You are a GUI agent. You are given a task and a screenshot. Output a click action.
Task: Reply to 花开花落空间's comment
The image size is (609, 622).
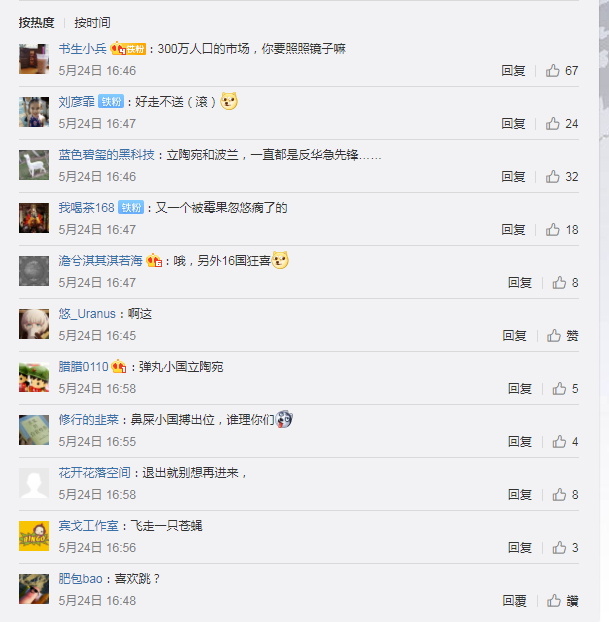[520, 495]
